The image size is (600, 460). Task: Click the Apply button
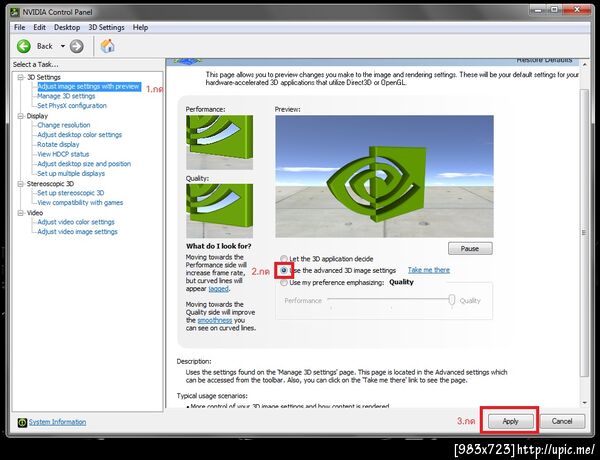(x=510, y=421)
